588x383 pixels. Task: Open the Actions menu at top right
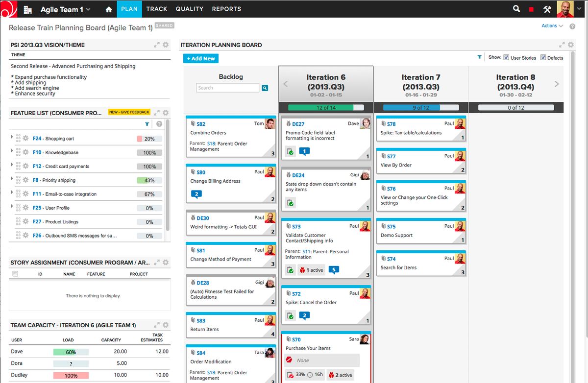550,26
